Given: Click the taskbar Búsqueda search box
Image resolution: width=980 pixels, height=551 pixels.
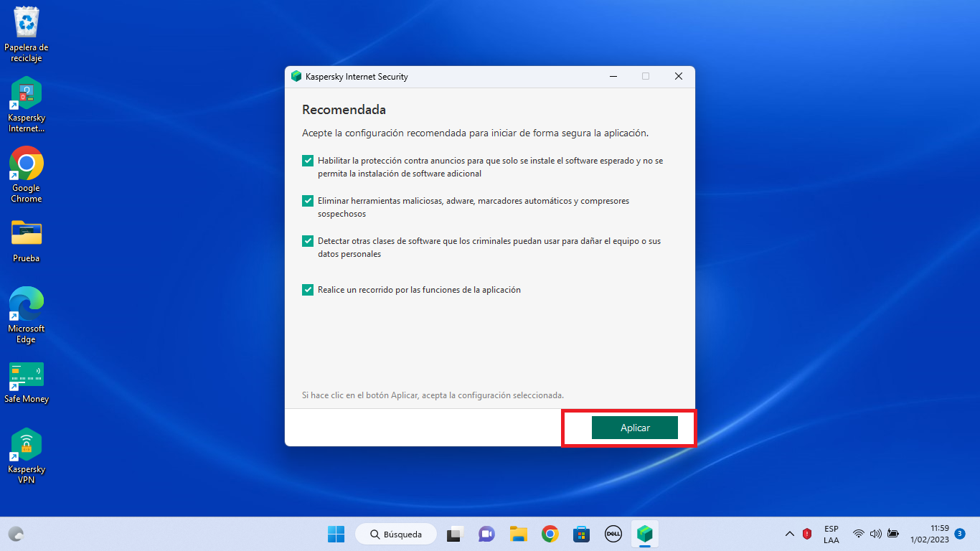Looking at the screenshot, I should pos(395,534).
